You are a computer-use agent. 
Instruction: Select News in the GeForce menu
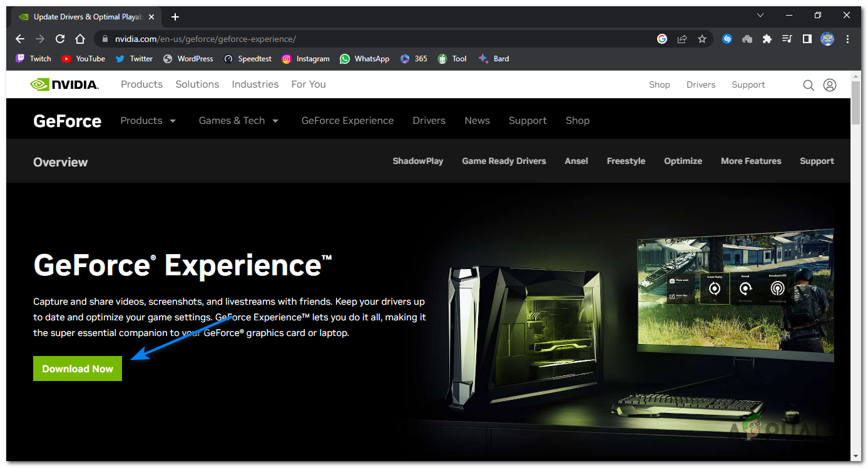[x=477, y=120]
